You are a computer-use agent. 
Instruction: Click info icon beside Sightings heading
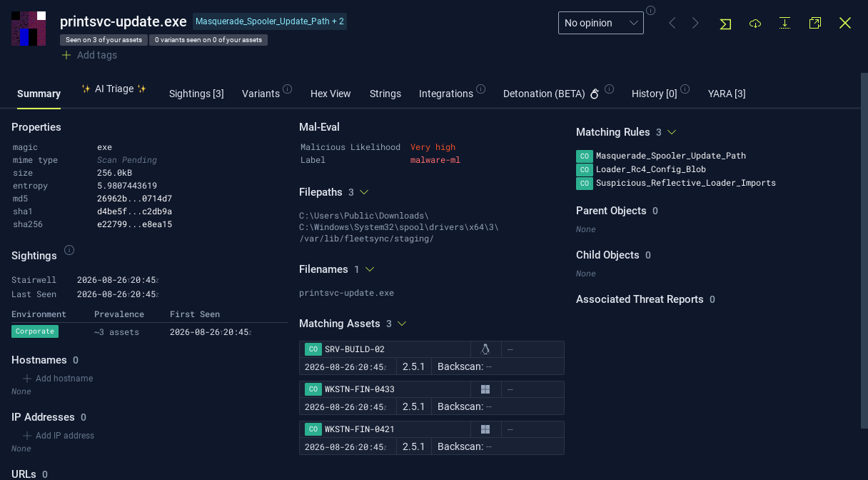69,250
